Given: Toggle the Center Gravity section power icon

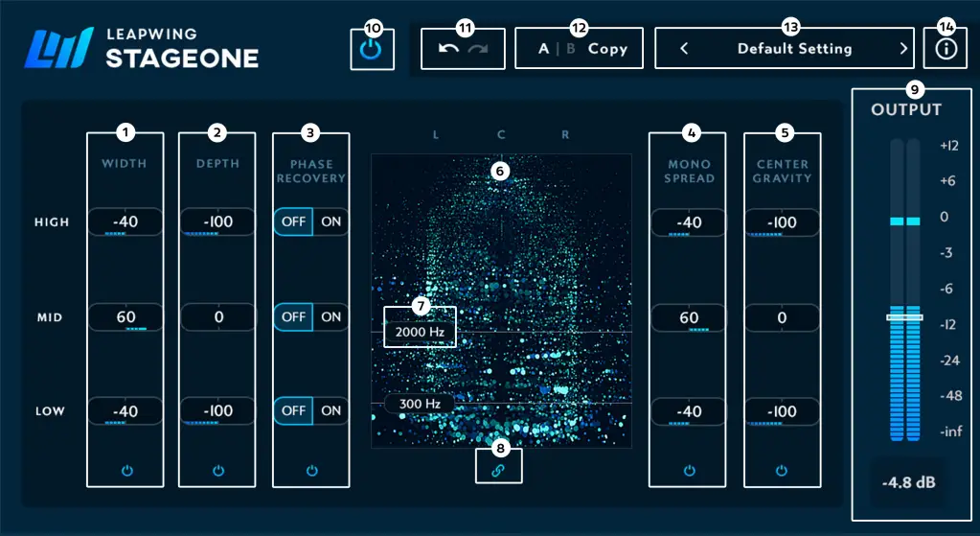Looking at the screenshot, I should (782, 471).
